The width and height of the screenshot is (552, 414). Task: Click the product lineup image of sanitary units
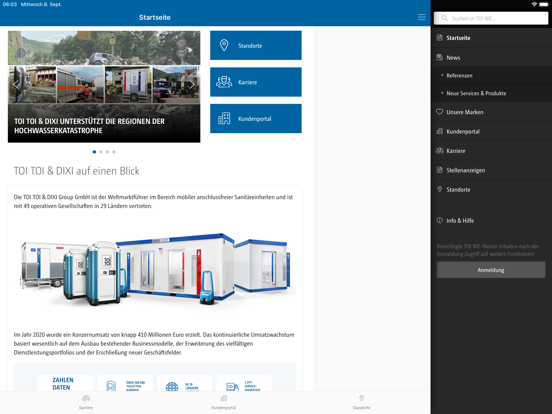pyautogui.click(x=155, y=269)
